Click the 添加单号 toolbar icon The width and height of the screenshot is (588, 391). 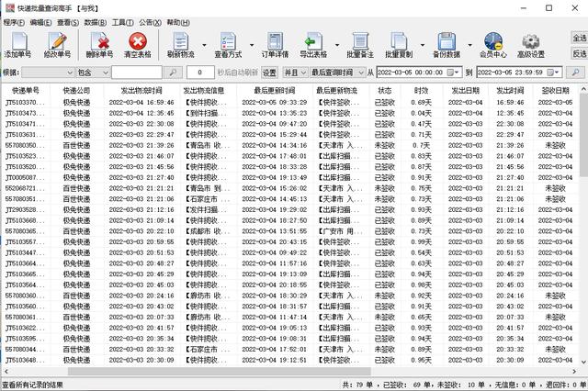18,41
